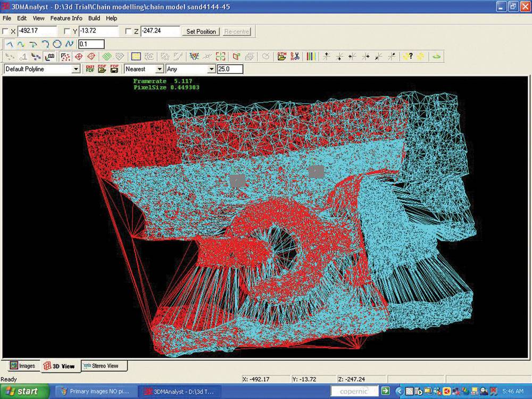Viewport: 532px width, 399px height.
Task: Click the Set Position button
Action: pos(201,31)
